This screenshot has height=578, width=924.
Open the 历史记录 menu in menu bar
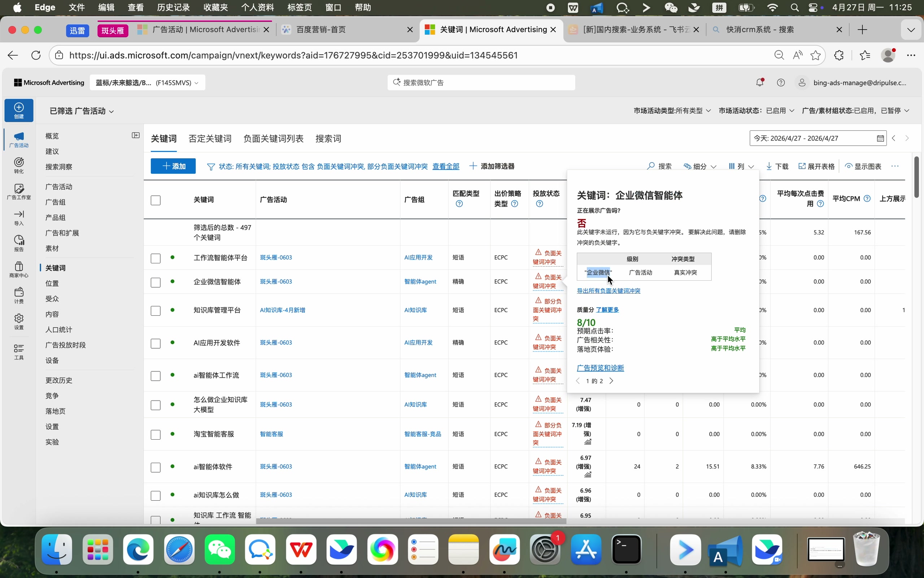coord(173,8)
